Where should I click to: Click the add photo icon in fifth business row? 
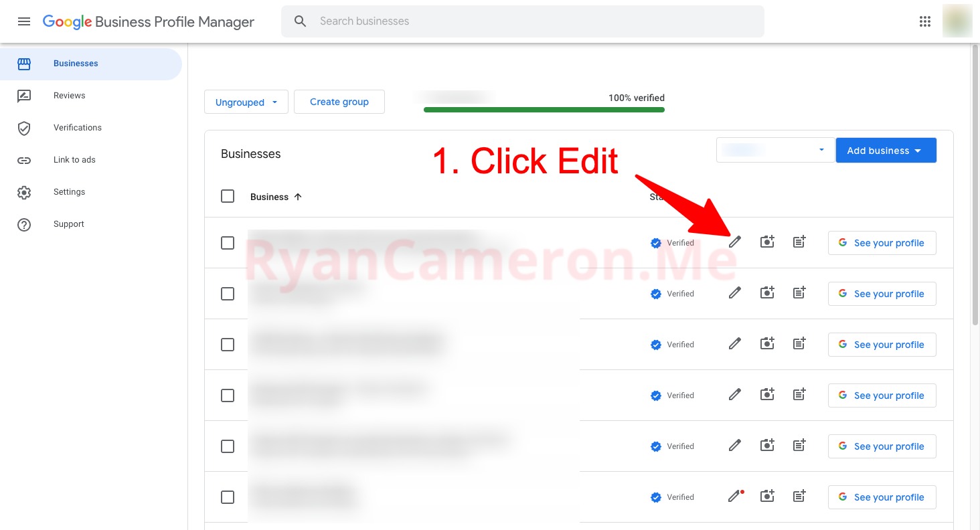click(767, 446)
